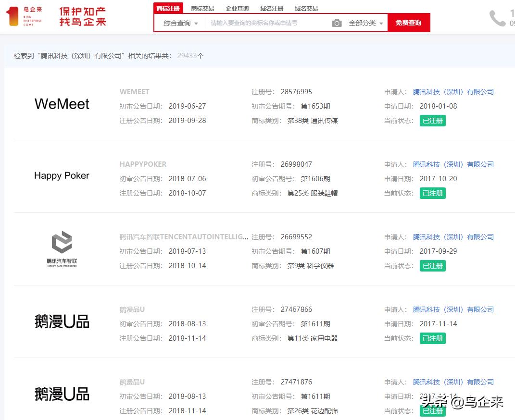Switch to the 域名注册 tab
Screen dimensions: 515x420
click(271, 8)
